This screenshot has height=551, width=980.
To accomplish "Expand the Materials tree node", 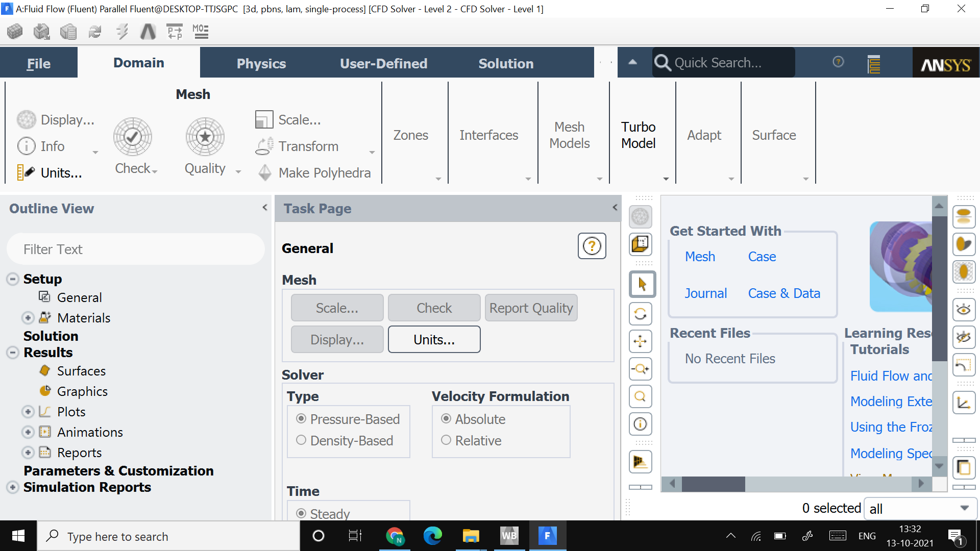I will (28, 318).
